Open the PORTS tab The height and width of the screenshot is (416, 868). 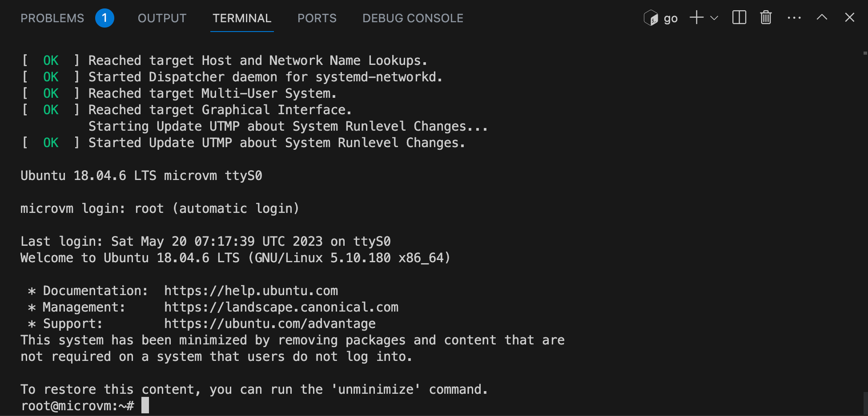[x=317, y=18]
